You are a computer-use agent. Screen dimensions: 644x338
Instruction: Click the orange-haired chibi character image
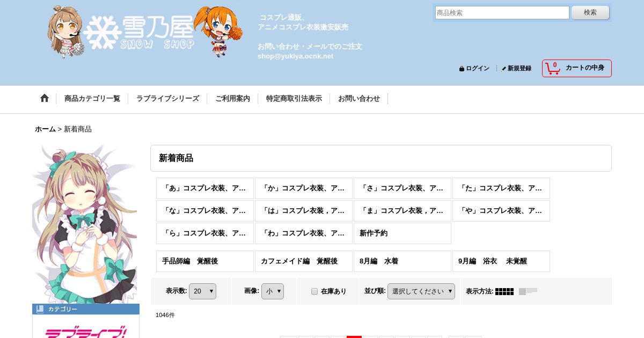coord(218,31)
